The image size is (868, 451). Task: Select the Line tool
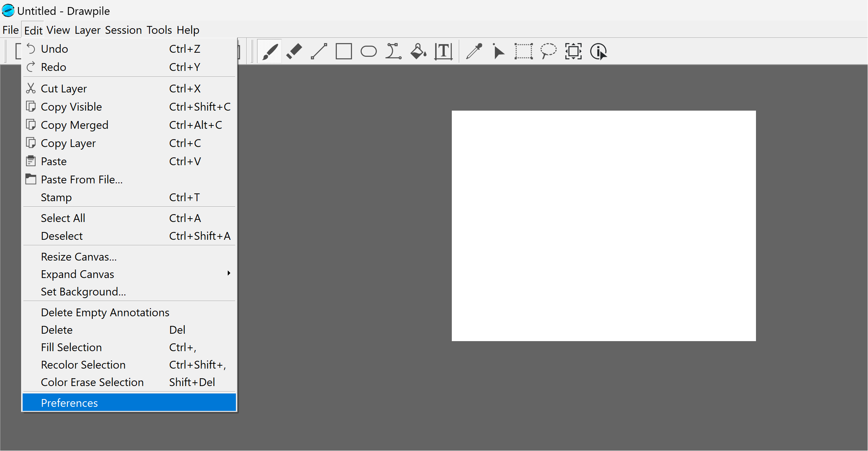click(319, 51)
